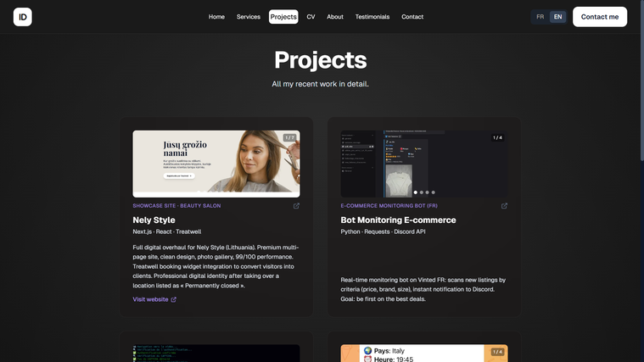Click the 'SHOWCASE SITE · BEAUTY SALON' label
644x362 pixels.
click(176, 206)
